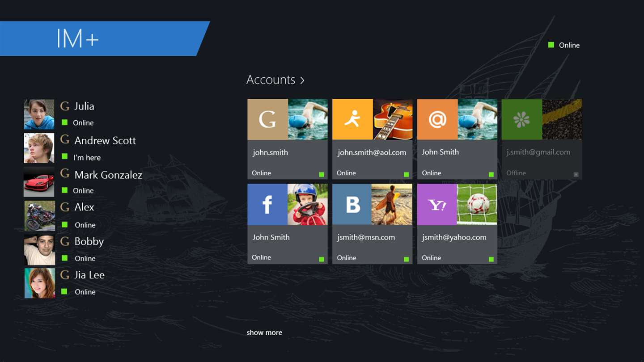Open the Google Talk account icon tile
The height and width of the screenshot is (362, 644).
tap(267, 119)
